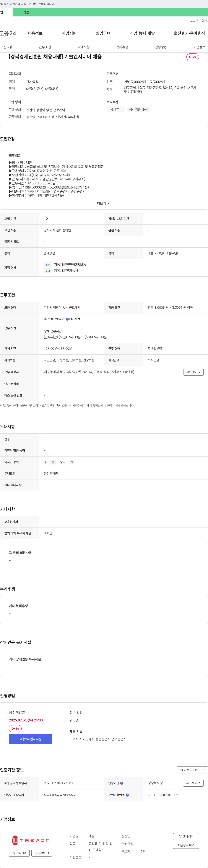Screen dimensions: 208x868
Task: Click registration date 2025.07.04 17:23:09
Action: click(x=59, y=783)
